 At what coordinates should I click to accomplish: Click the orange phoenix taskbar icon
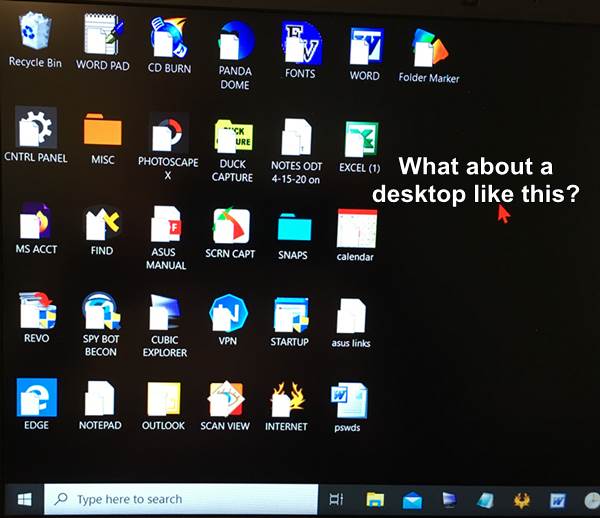[522, 500]
